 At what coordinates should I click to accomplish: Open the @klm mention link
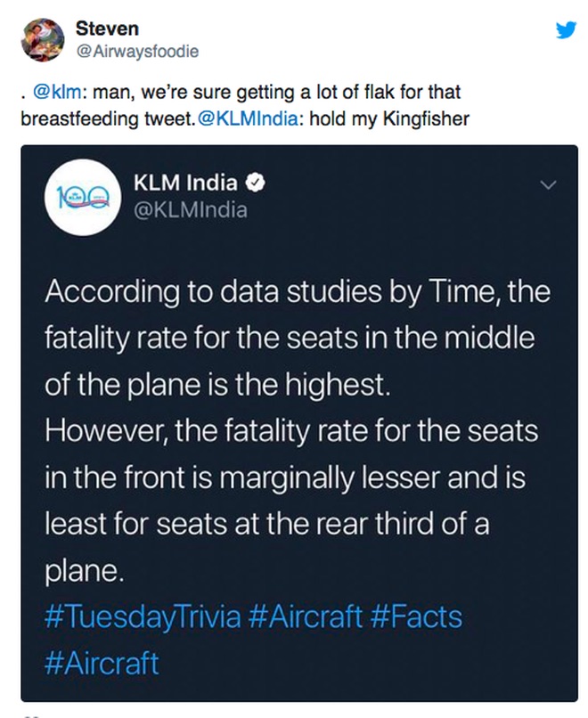[57, 92]
